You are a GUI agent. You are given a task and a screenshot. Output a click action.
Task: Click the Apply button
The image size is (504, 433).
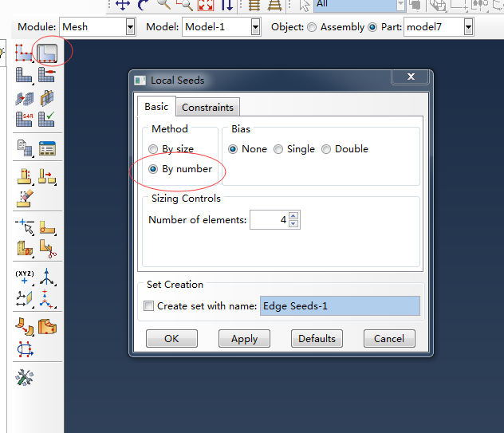point(244,338)
